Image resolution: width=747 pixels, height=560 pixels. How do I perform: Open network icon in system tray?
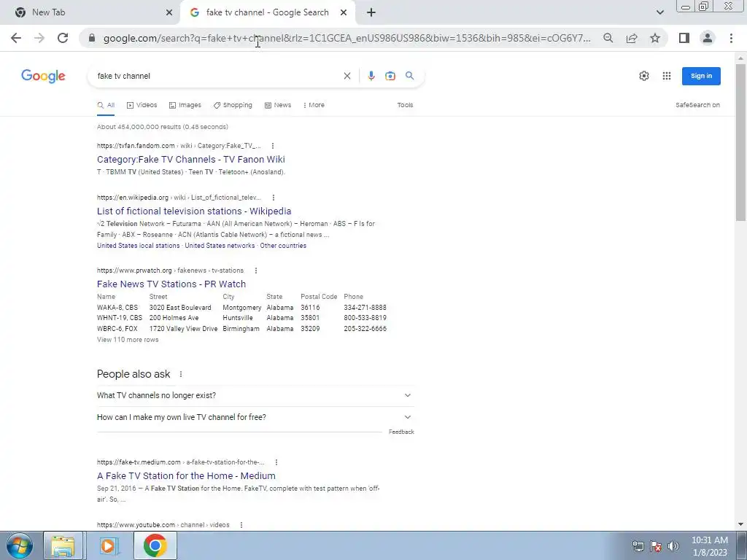(x=638, y=546)
